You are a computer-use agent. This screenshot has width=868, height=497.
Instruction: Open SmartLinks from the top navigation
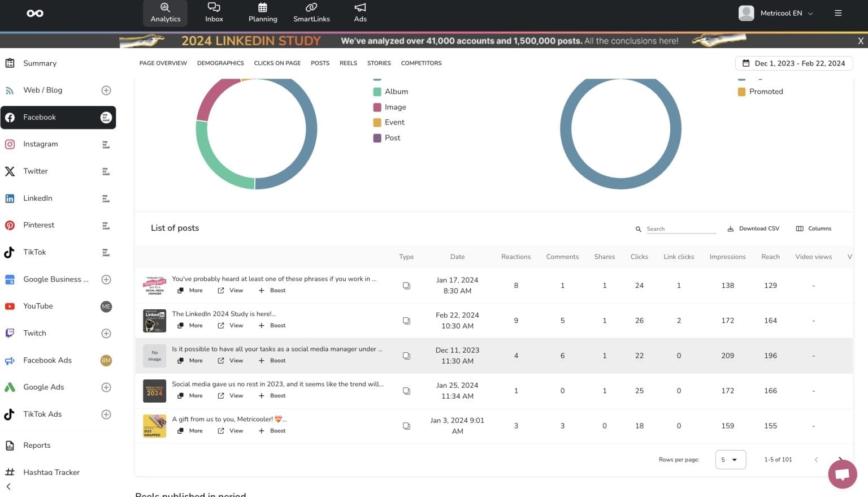[x=311, y=12]
